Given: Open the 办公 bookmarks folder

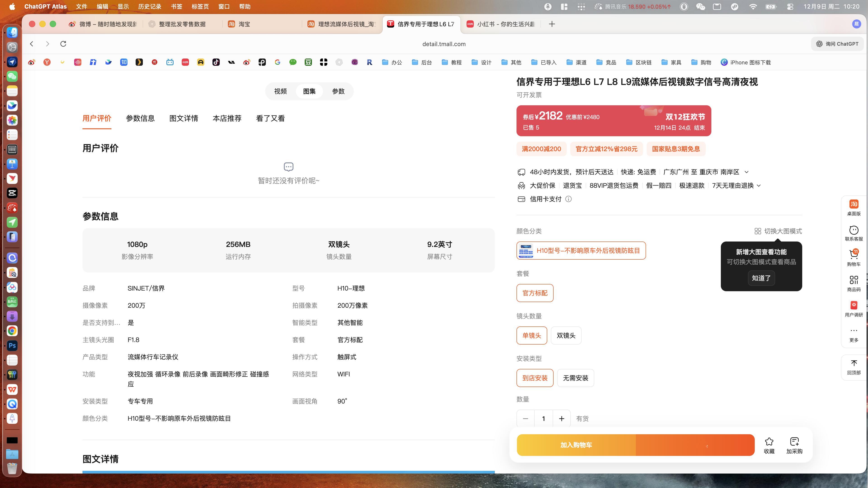Looking at the screenshot, I should pos(392,62).
